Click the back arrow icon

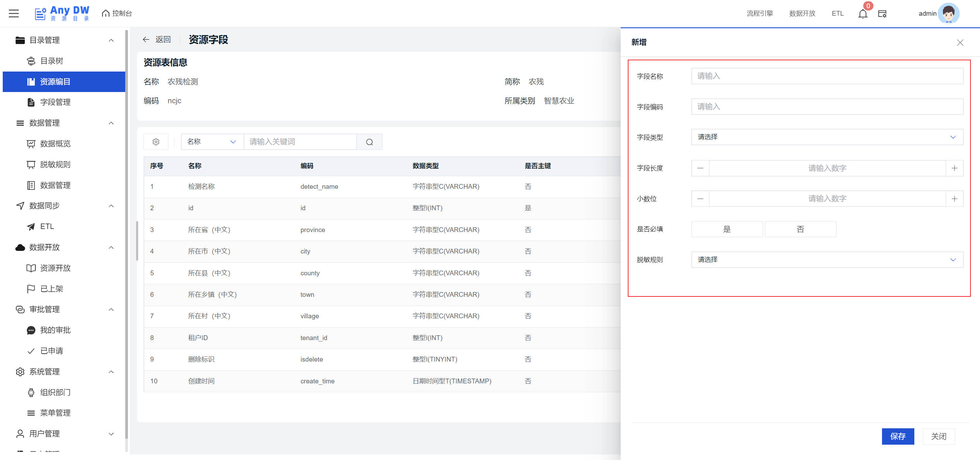(146, 39)
